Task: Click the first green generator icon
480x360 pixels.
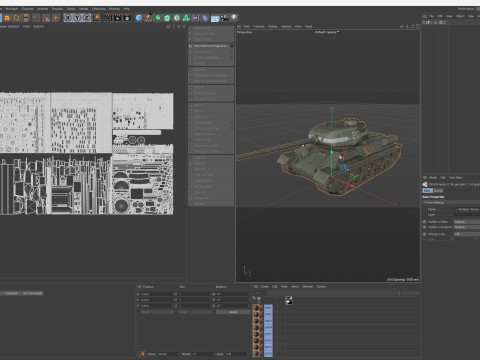Action: pos(158,18)
